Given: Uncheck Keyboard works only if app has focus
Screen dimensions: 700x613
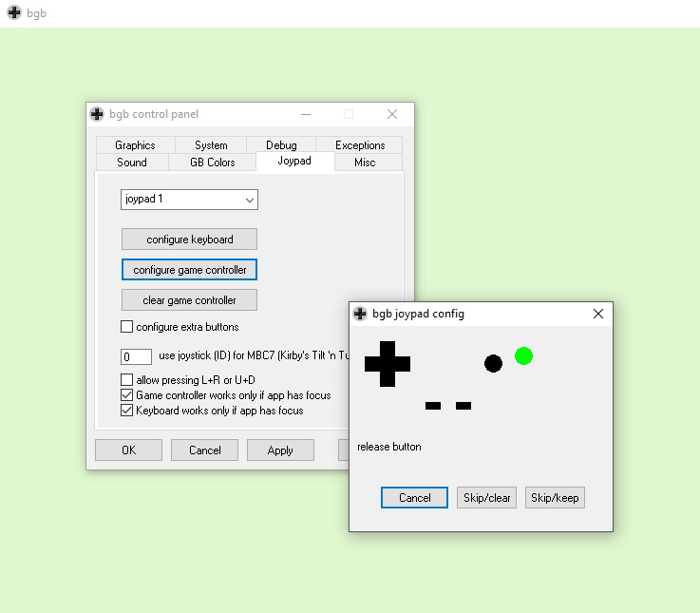Looking at the screenshot, I should (x=127, y=411).
